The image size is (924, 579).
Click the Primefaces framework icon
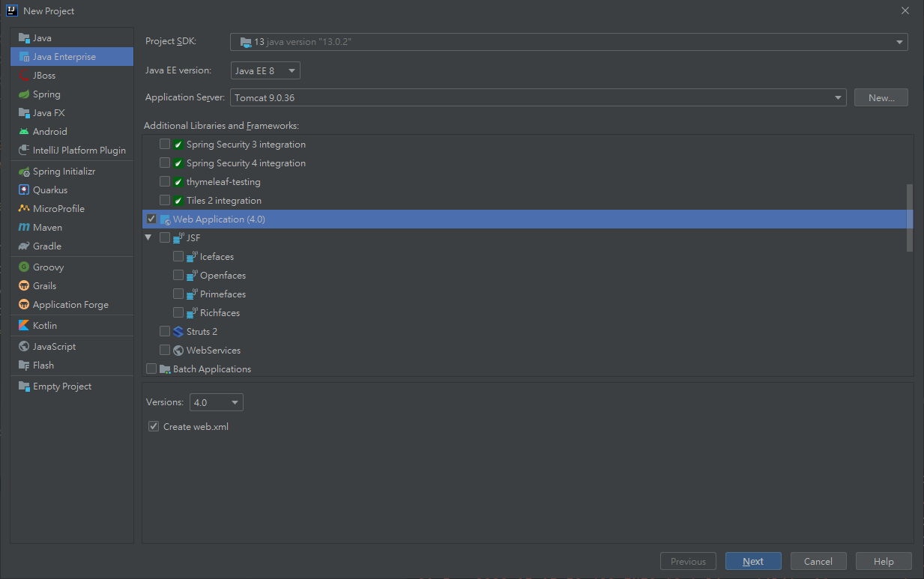pyautogui.click(x=192, y=294)
